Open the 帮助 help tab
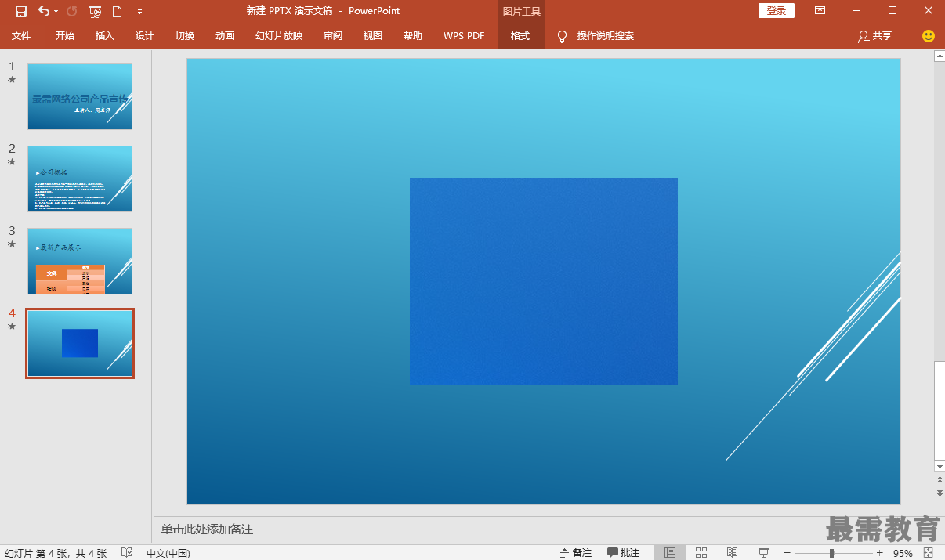This screenshot has width=945, height=560. (x=413, y=36)
